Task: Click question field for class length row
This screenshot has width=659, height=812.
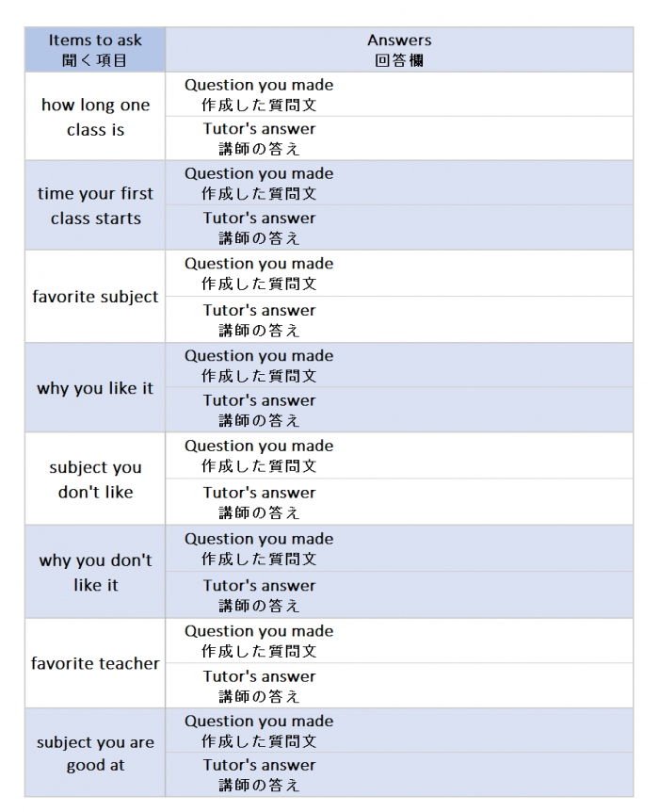Action: 480,94
